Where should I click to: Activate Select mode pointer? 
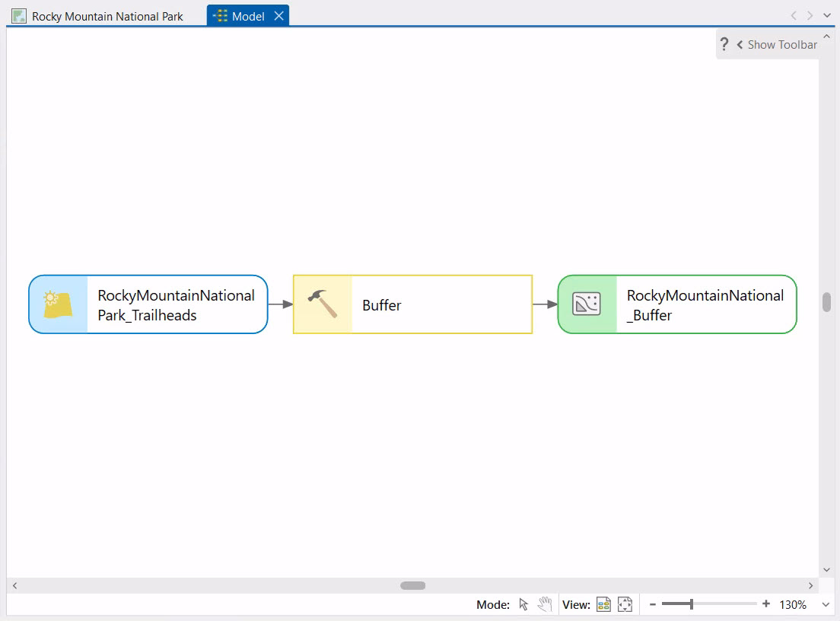click(x=523, y=604)
